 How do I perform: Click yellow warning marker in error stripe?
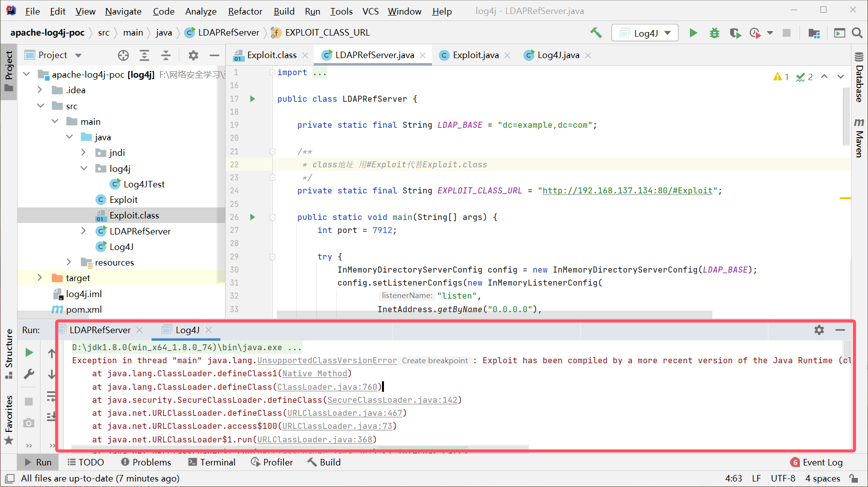click(845, 198)
